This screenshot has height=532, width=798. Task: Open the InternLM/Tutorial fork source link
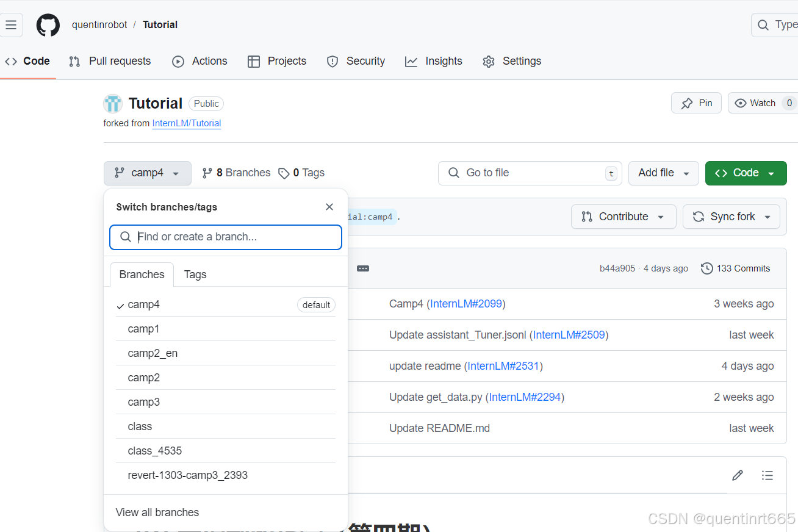[x=187, y=123]
